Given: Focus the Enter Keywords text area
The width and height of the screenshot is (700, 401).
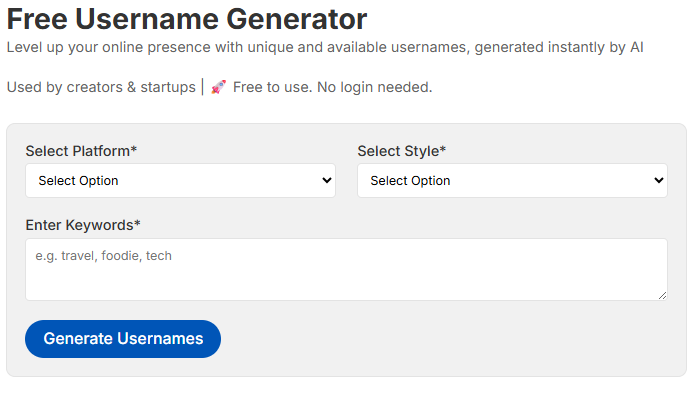Looking at the screenshot, I should pyautogui.click(x=346, y=269).
